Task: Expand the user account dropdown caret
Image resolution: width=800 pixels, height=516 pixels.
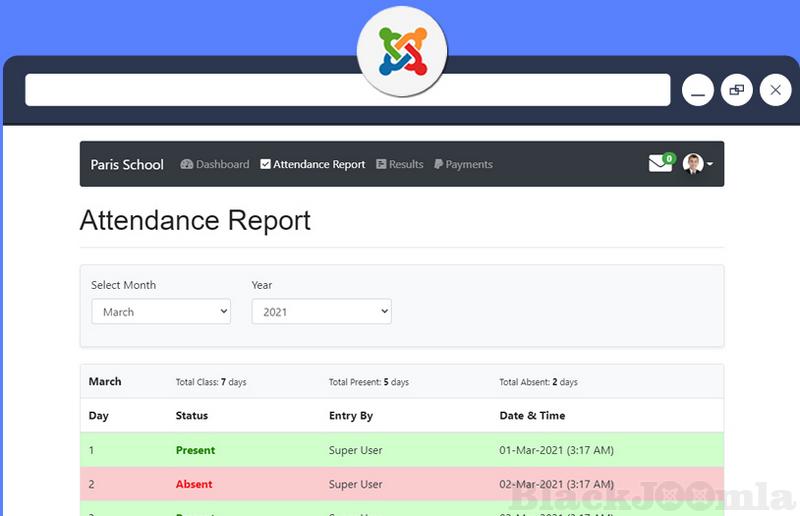Action: coord(710,164)
